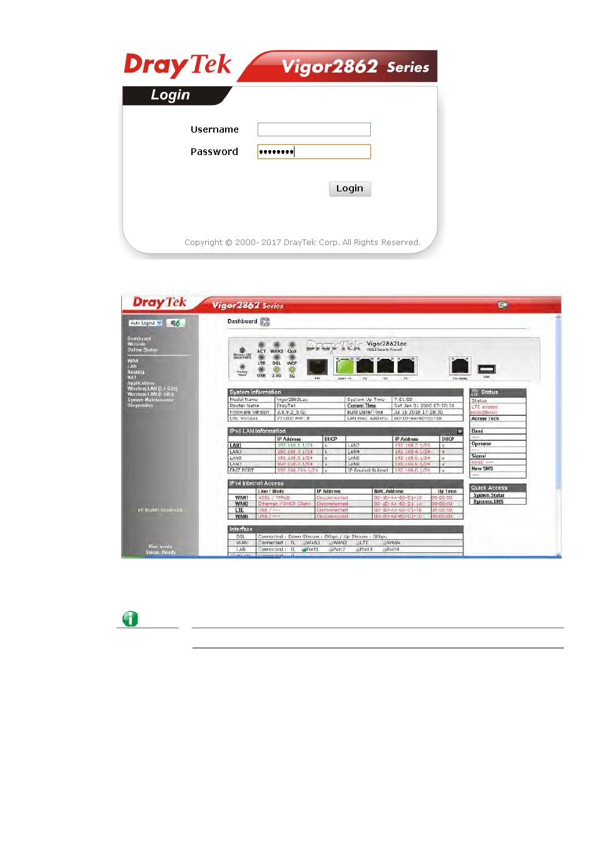
Task: Click the LTE LED indicator
Action: coord(261,357)
